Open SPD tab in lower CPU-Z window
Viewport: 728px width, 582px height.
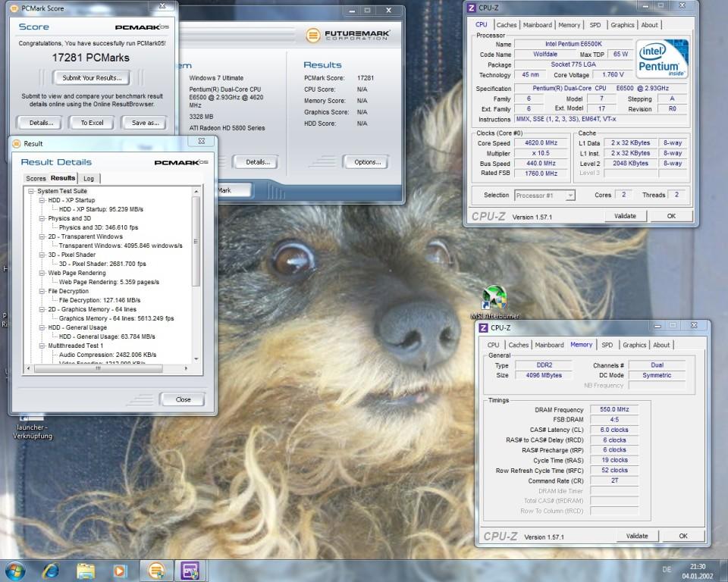point(607,345)
